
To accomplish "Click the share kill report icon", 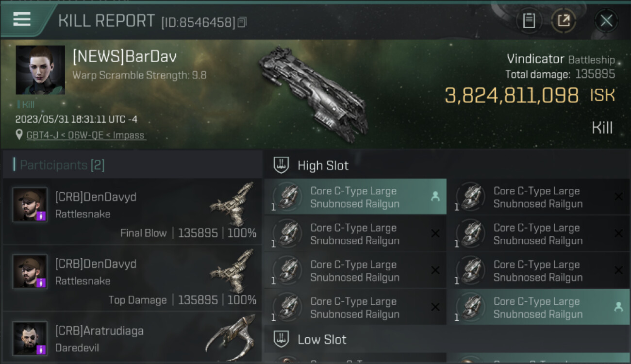I will point(564,21).
